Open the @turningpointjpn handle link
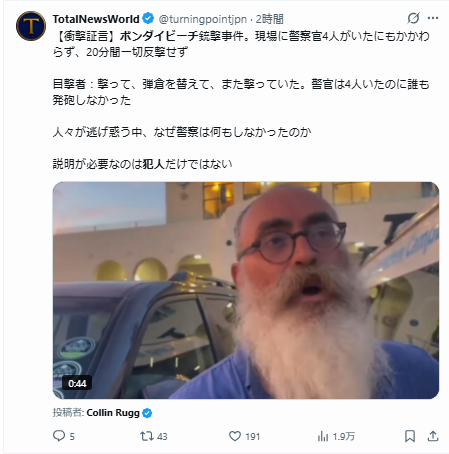This screenshot has width=449, height=454. 202,19
